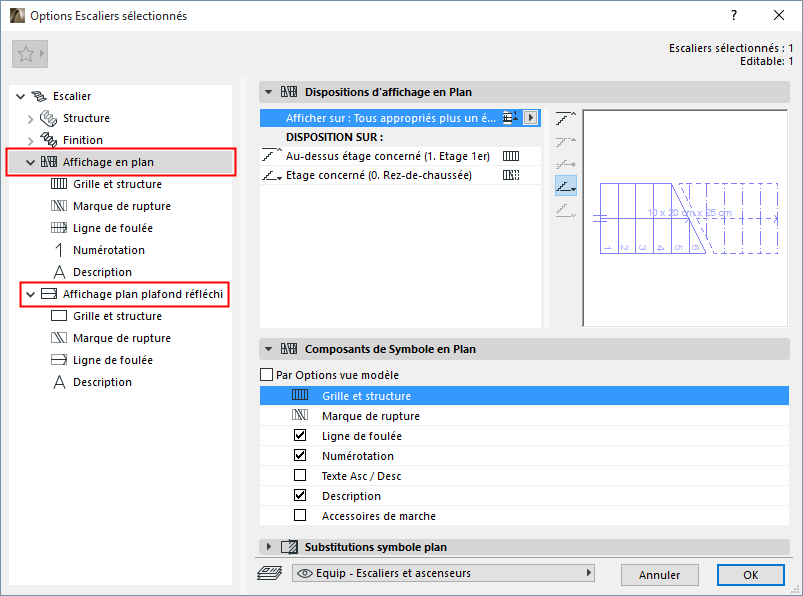Collapse Composants de Symbole en Plan panel
This screenshot has width=803, height=596.
point(268,349)
